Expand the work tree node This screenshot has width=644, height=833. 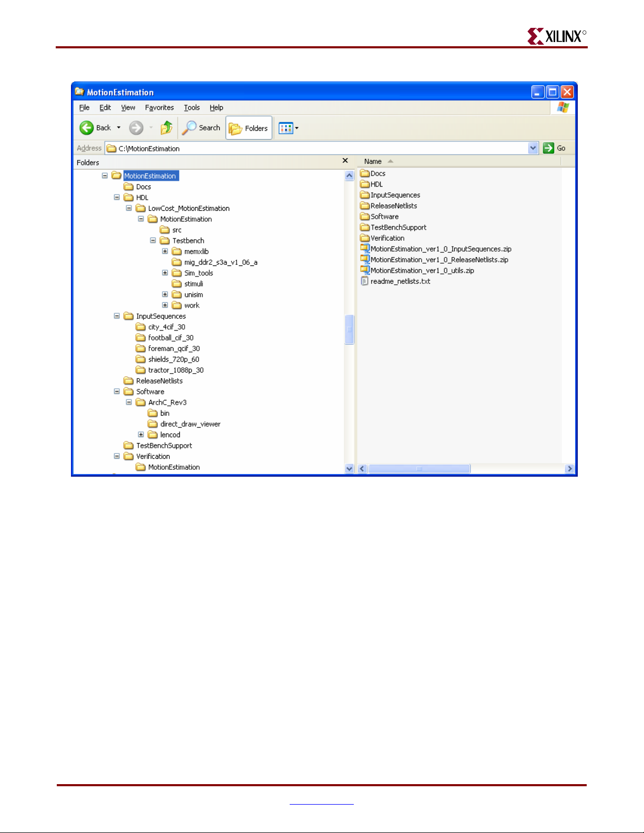click(x=165, y=305)
